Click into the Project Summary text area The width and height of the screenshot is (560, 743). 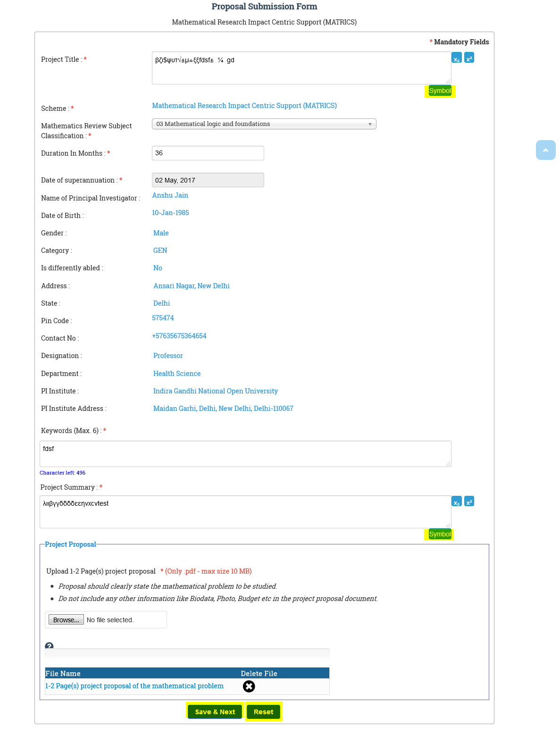pos(245,512)
